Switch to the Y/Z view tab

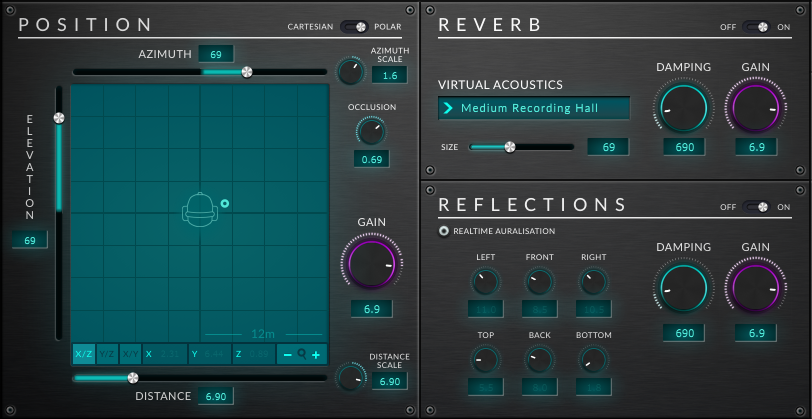coord(107,354)
